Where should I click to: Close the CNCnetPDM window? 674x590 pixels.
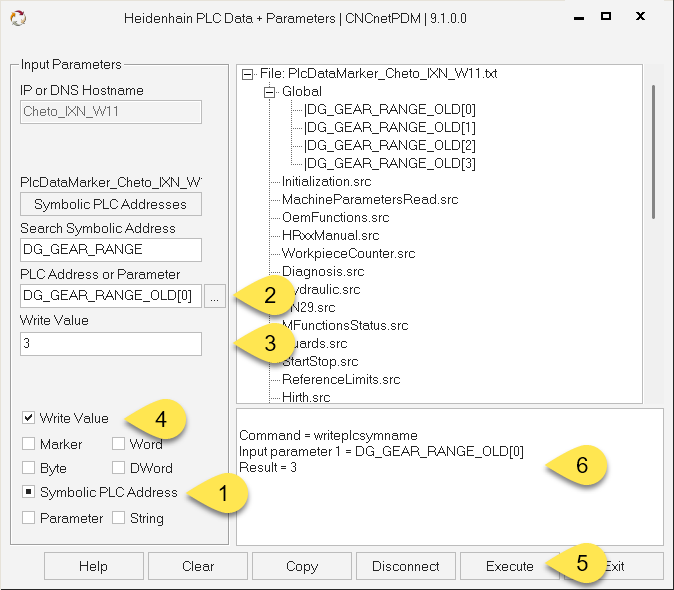pyautogui.click(x=640, y=16)
